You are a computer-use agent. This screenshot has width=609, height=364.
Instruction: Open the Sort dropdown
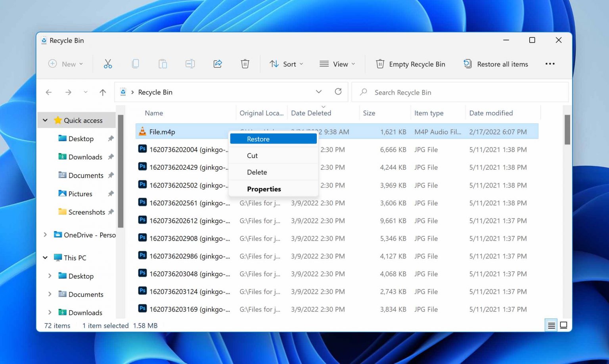(286, 64)
